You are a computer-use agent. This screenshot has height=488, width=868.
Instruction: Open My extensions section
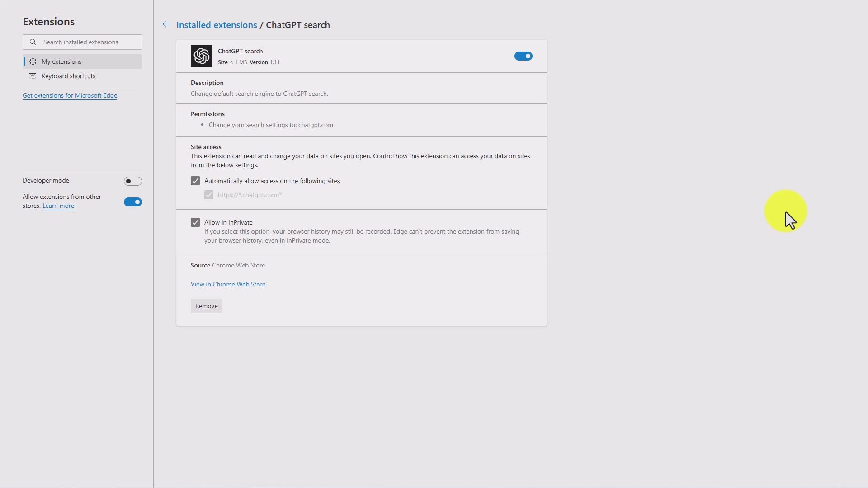(x=61, y=61)
